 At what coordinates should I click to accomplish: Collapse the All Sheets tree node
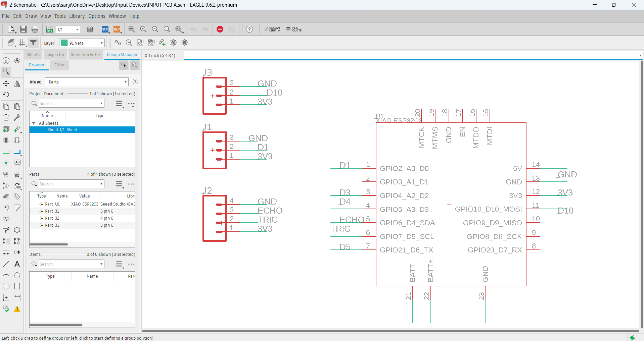coord(34,123)
